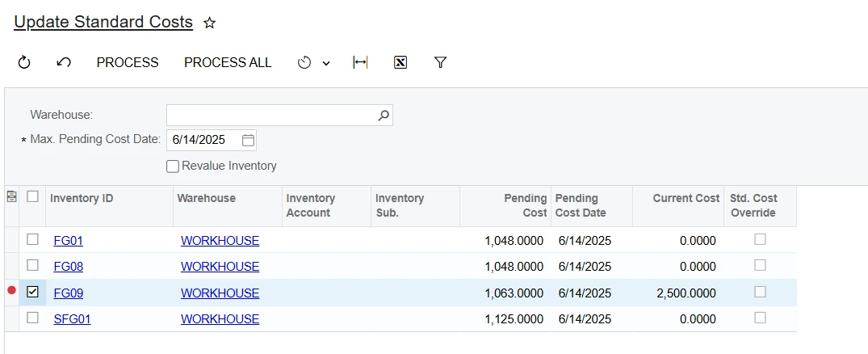
Task: Click FG01 pending cost date 6/14/2025
Action: coord(592,240)
